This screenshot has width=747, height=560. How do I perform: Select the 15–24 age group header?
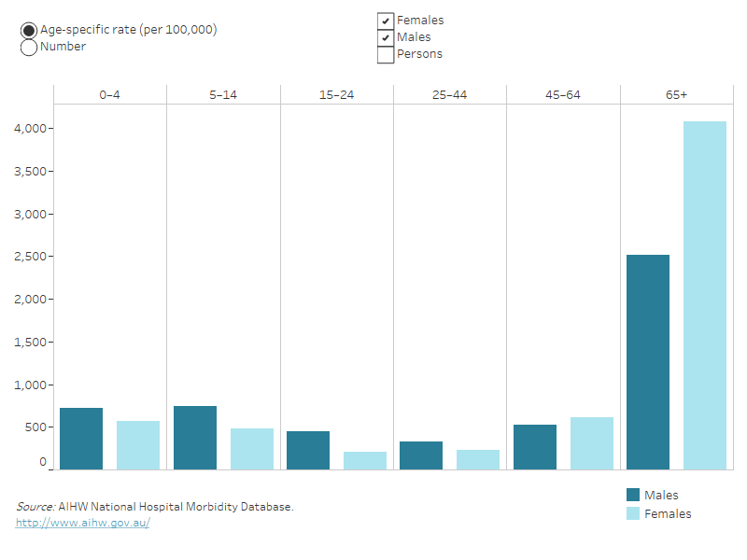pyautogui.click(x=336, y=94)
